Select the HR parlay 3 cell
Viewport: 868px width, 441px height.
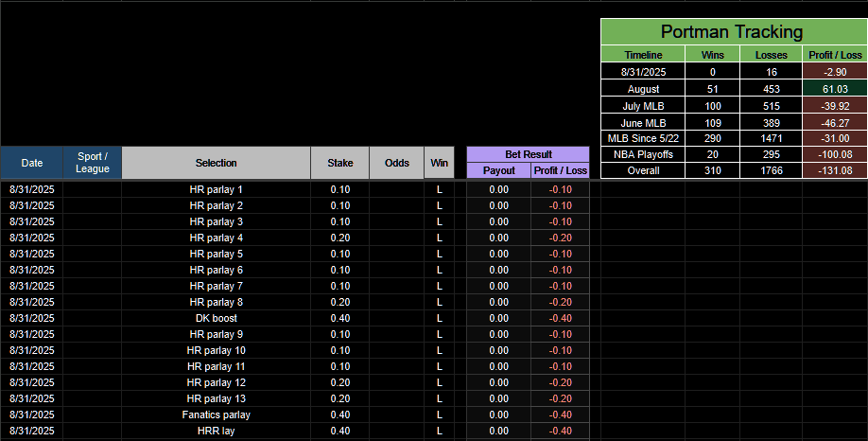216,221
